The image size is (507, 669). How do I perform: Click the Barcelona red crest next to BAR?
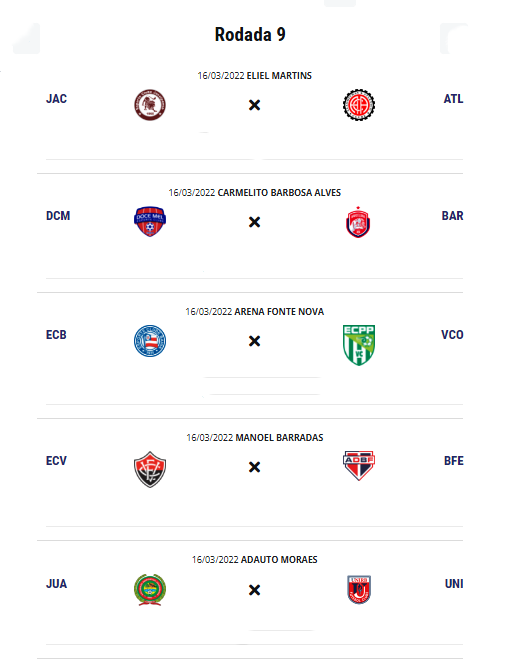pyautogui.click(x=358, y=222)
